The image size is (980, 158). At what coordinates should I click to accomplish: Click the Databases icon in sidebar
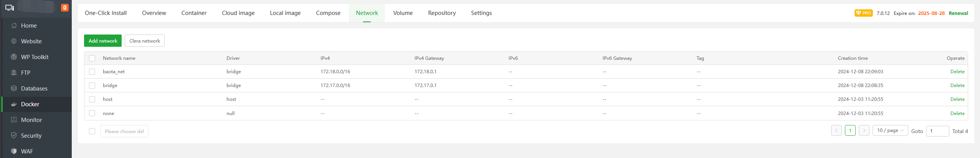[x=14, y=88]
